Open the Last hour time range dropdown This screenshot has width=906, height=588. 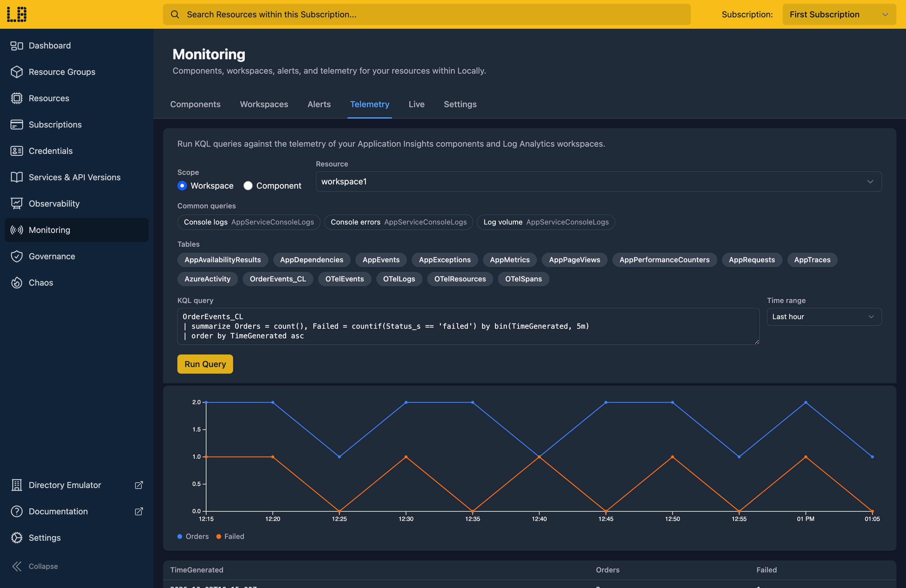tap(824, 316)
